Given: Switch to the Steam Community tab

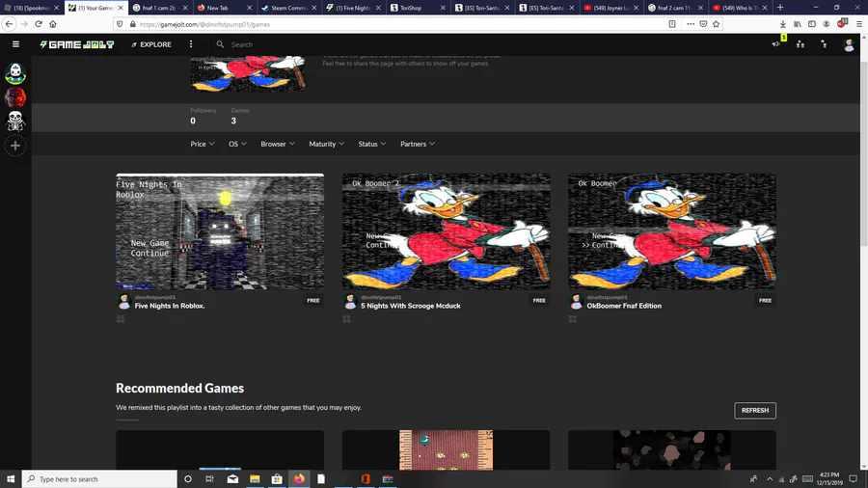Looking at the screenshot, I should (x=289, y=8).
